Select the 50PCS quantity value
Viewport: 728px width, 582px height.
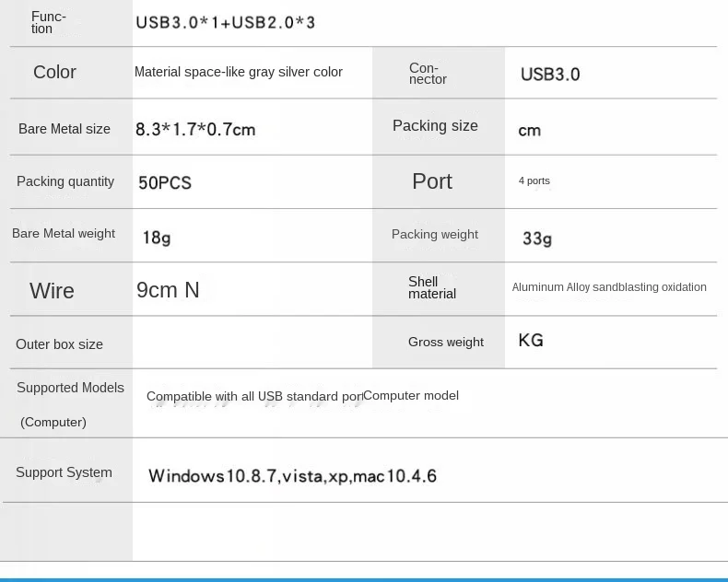165,182
